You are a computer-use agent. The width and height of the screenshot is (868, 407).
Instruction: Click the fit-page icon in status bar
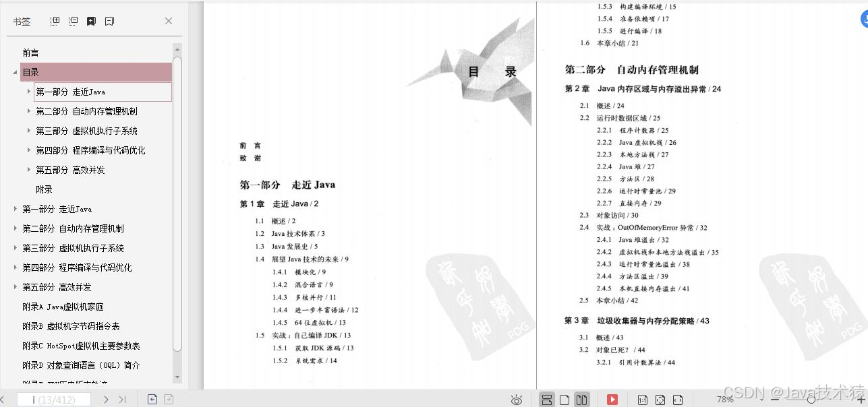[661, 399]
